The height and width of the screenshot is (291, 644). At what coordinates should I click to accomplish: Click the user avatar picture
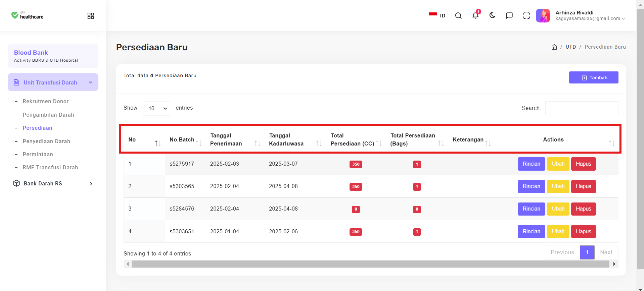[x=543, y=15]
